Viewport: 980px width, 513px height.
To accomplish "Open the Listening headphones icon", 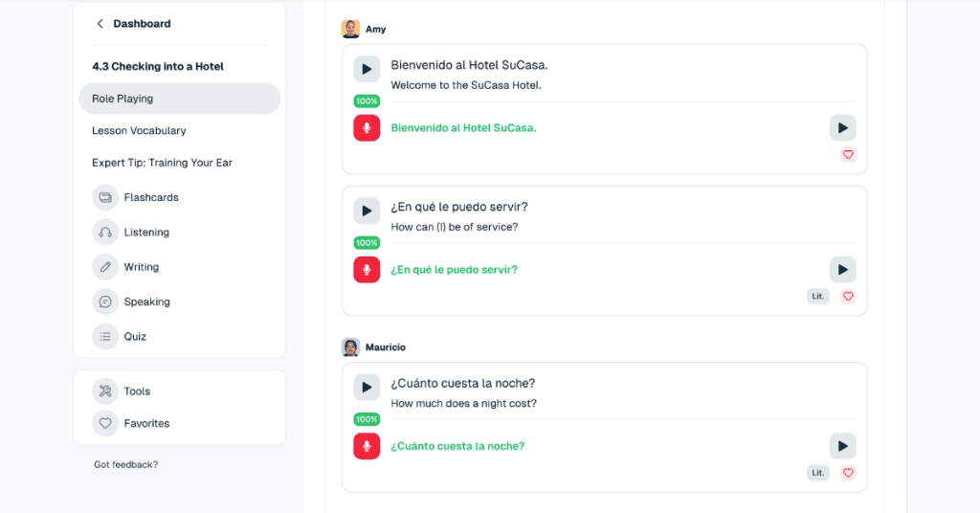I will pyautogui.click(x=105, y=233).
